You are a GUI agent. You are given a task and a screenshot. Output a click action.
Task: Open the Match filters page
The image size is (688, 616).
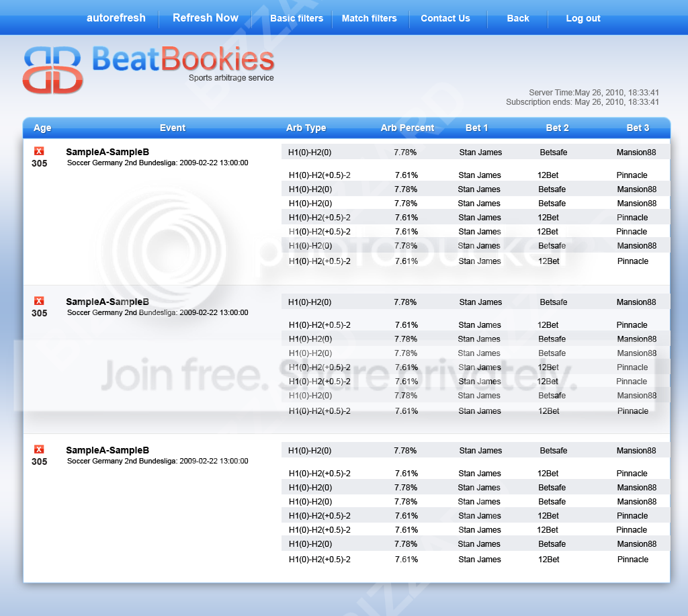pos(369,18)
